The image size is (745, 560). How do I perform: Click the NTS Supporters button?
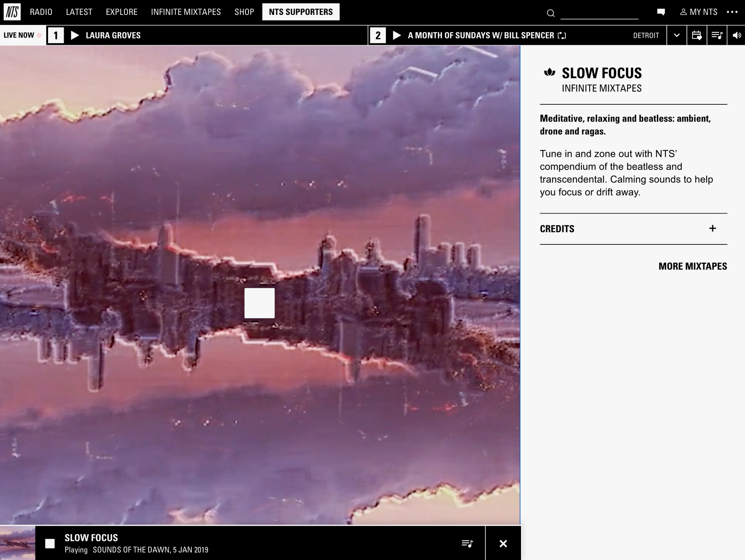point(301,12)
